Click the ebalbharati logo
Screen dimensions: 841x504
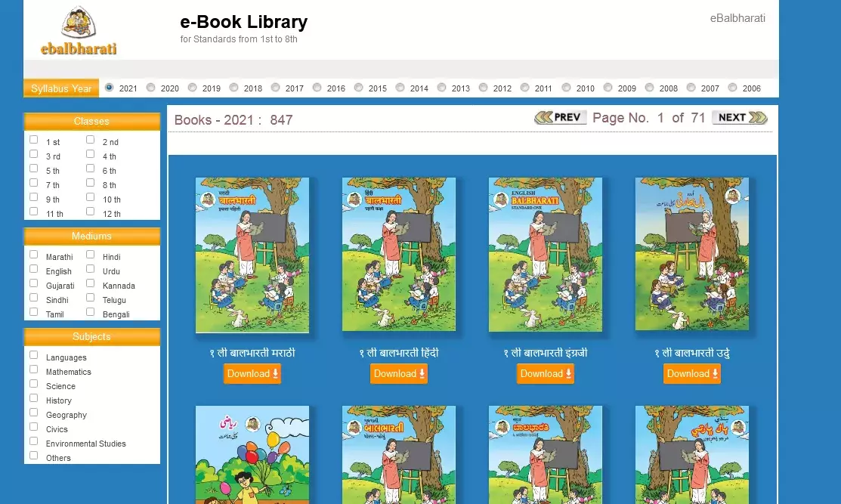coord(79,30)
